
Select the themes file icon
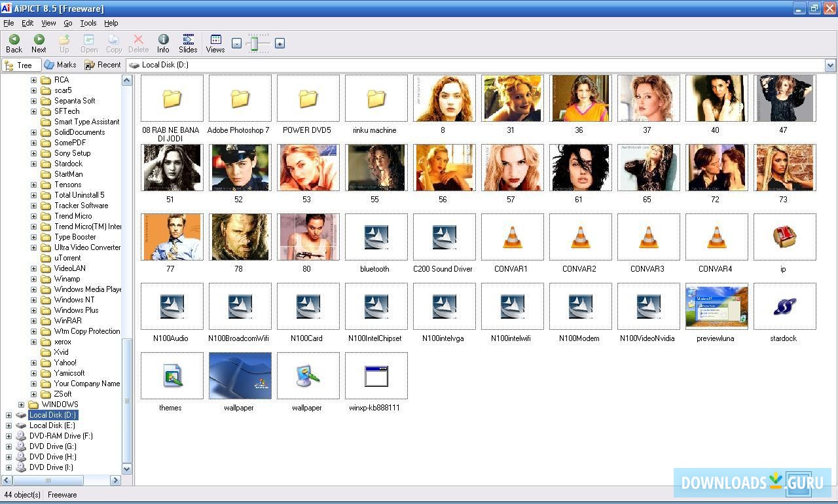point(172,376)
